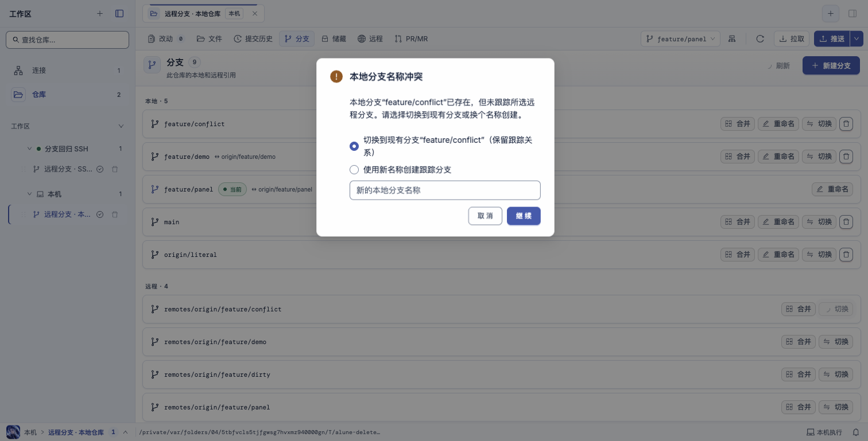Open new tab with top-right plus icon
Image resolution: width=868 pixels, height=441 pixels.
pyautogui.click(x=830, y=14)
